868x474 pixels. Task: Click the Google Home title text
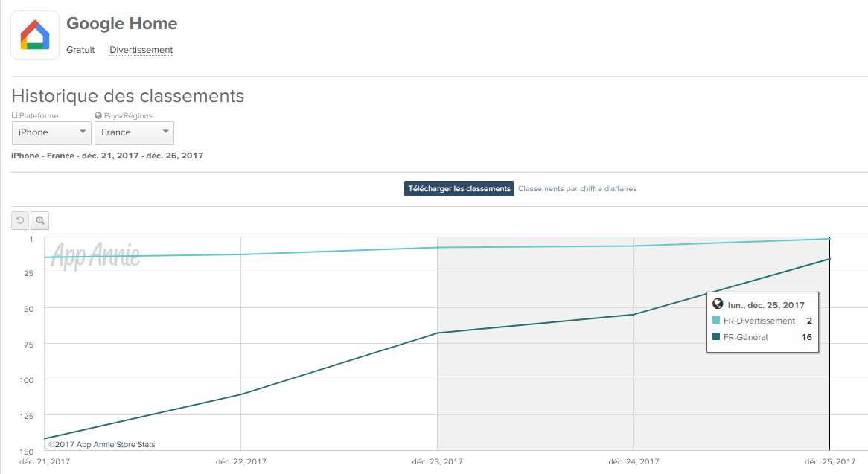pos(122,23)
